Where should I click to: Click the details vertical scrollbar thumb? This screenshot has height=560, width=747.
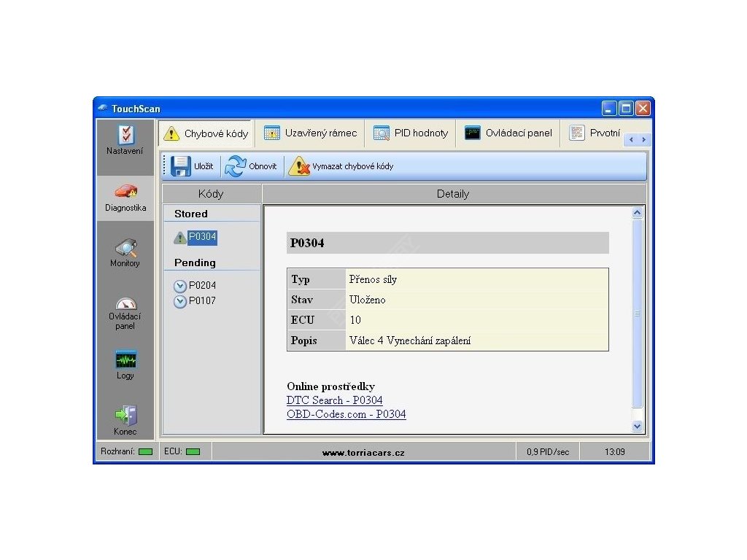coord(637,314)
